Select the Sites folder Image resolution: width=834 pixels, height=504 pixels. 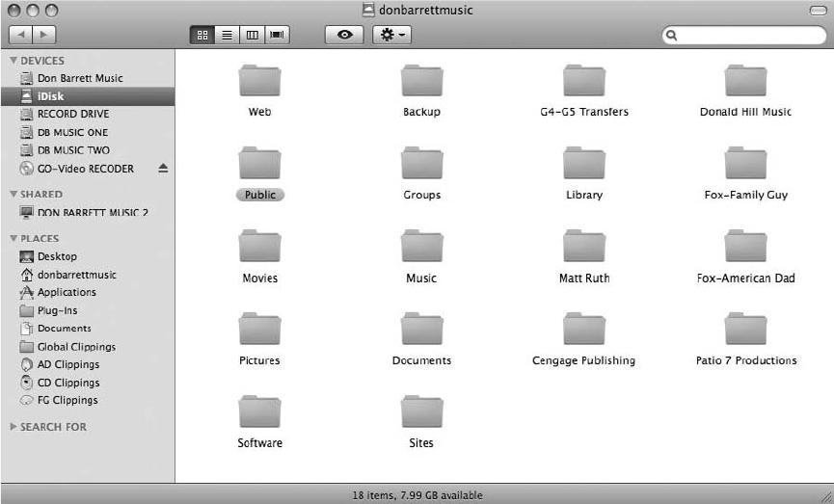click(421, 412)
